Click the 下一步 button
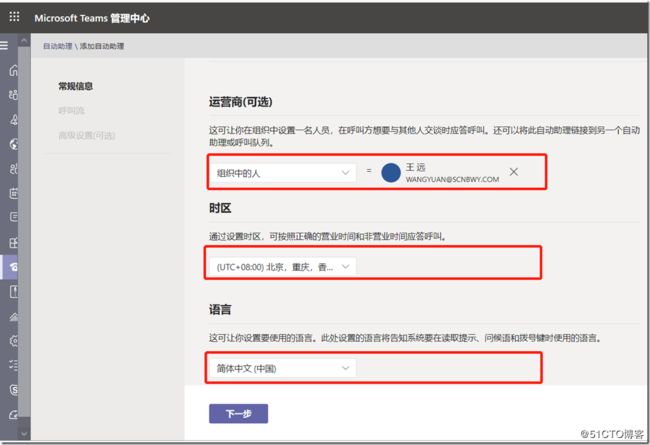This screenshot has height=445, width=650. point(238,413)
